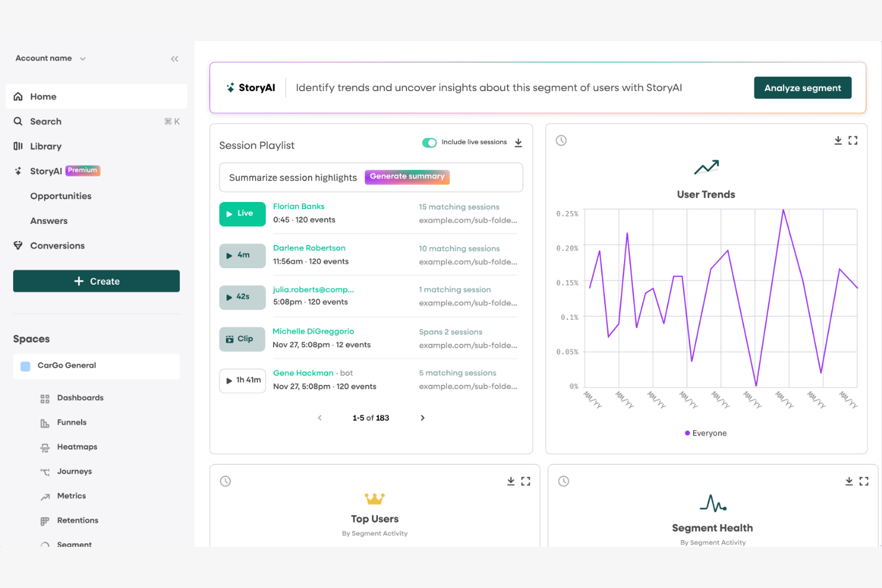Play Darlene Robertson's 4m session recording
The width and height of the screenshot is (882, 588).
pos(242,256)
